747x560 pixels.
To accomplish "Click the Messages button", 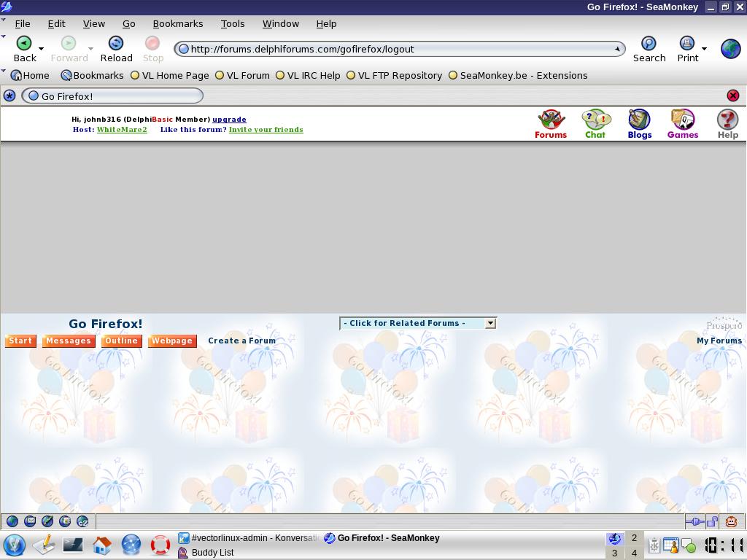I will click(69, 341).
